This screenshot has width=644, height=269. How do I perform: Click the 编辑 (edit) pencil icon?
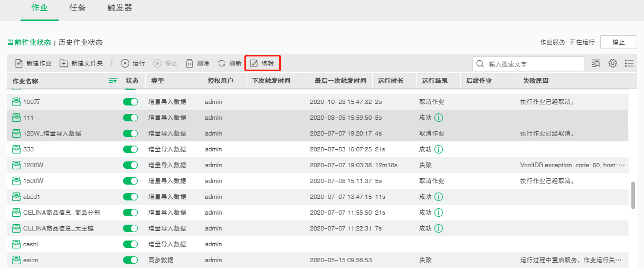click(254, 63)
